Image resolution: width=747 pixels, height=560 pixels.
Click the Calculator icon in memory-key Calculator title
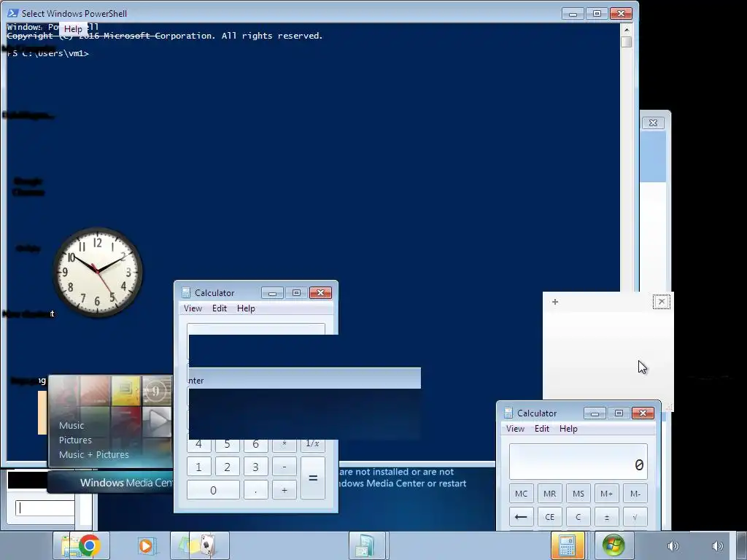508,413
